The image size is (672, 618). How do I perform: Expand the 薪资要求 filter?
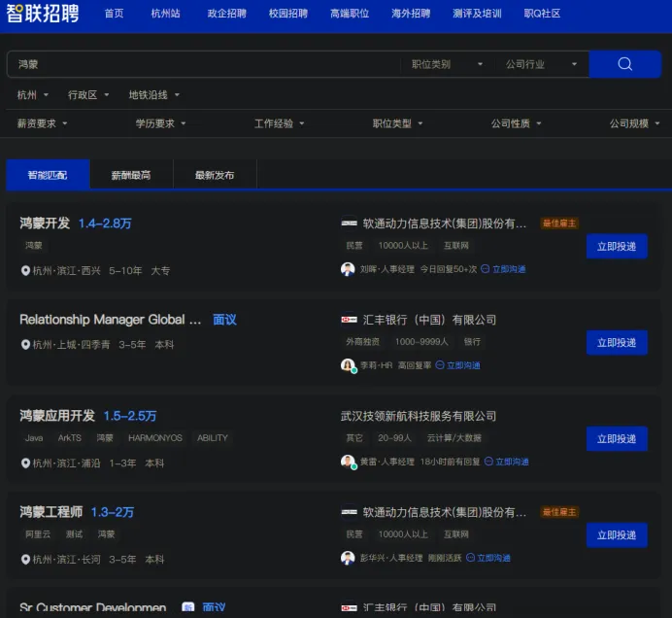[42, 123]
